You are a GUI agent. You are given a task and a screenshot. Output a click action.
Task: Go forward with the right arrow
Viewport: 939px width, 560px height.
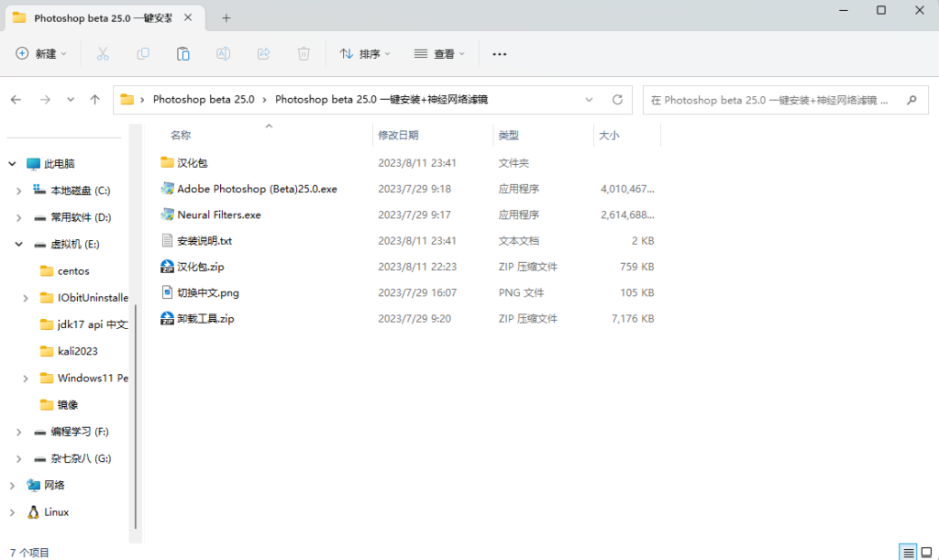pyautogui.click(x=45, y=100)
